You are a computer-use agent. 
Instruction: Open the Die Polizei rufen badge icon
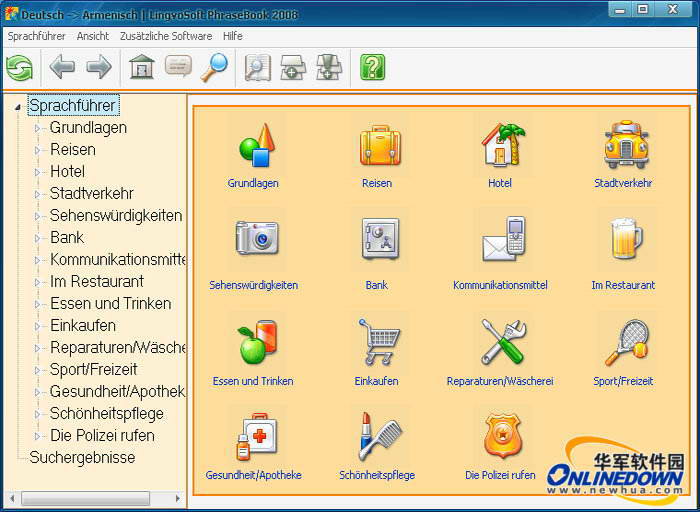(503, 435)
